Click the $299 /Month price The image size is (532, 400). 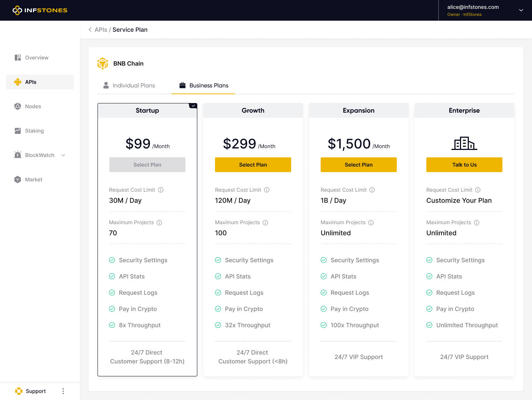249,144
